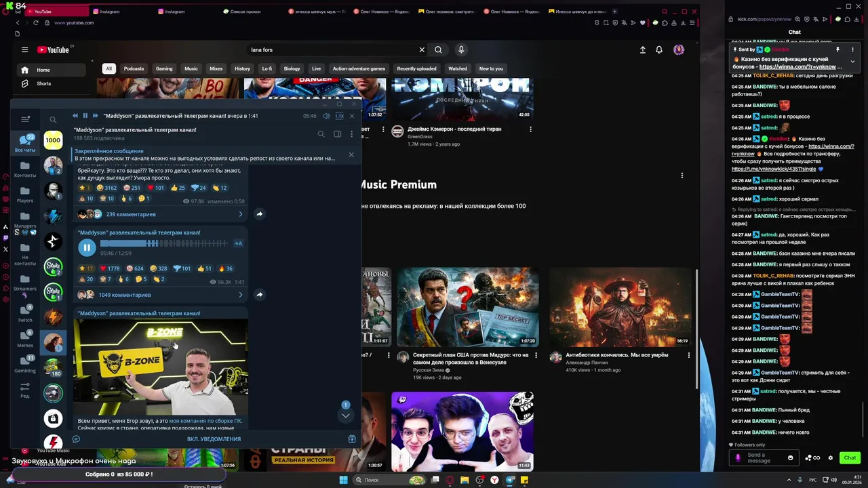Edit folders via Ред. sliders icon

[x=25, y=390]
